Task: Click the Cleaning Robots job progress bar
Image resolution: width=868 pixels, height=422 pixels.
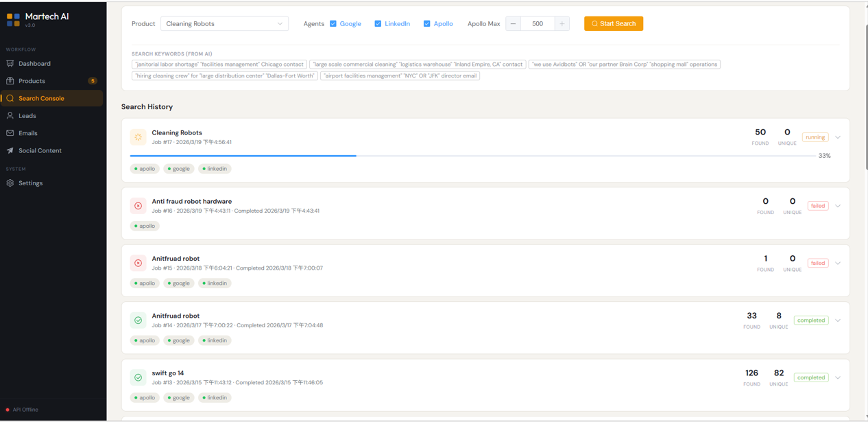Action: (x=472, y=156)
